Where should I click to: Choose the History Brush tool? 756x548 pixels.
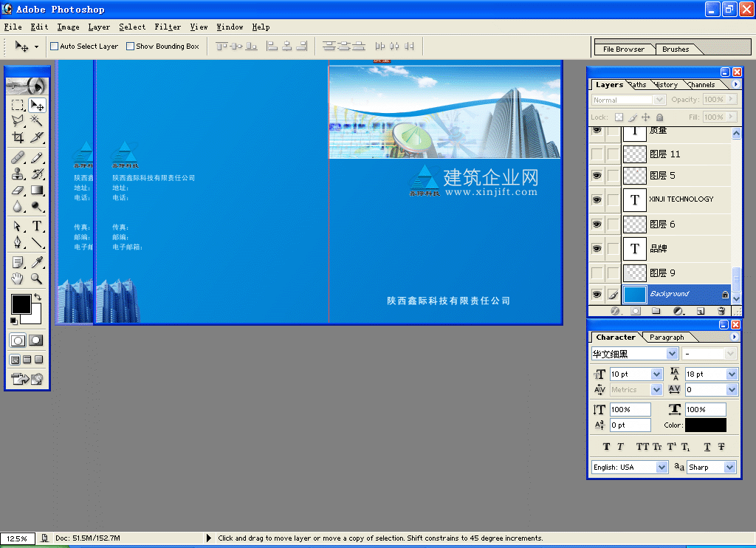pyautogui.click(x=37, y=174)
